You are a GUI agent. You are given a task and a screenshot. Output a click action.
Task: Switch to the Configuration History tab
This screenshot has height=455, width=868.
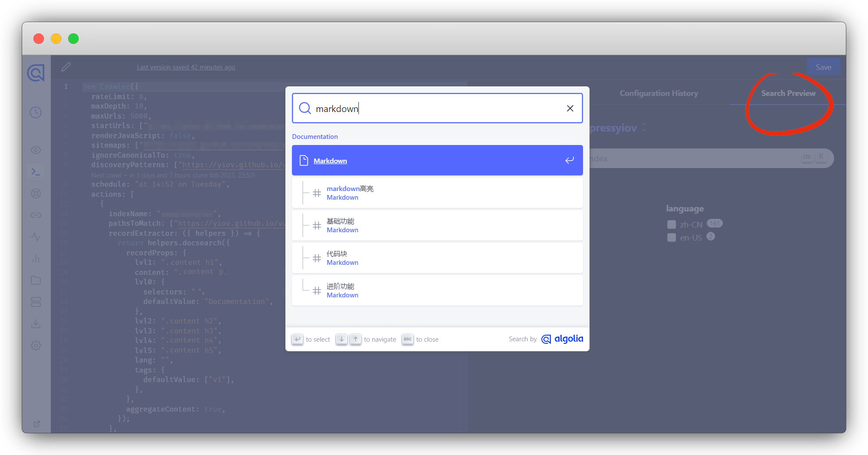click(x=659, y=93)
